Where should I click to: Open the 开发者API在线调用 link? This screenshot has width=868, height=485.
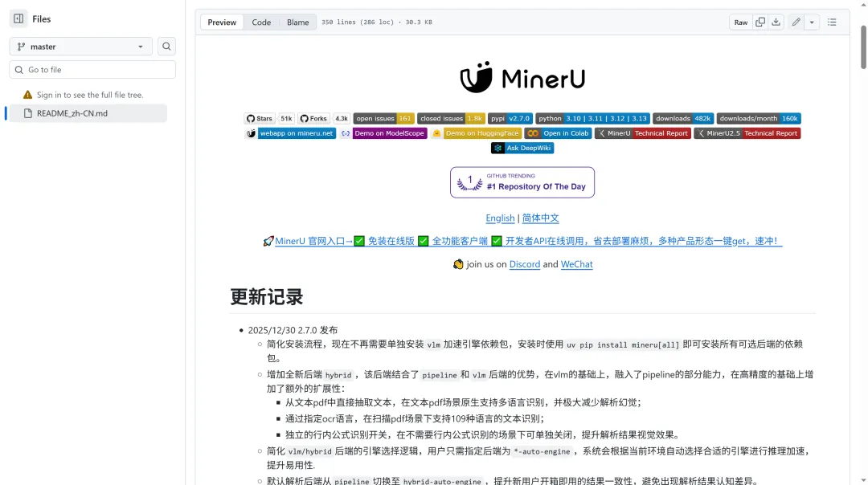pyautogui.click(x=643, y=241)
